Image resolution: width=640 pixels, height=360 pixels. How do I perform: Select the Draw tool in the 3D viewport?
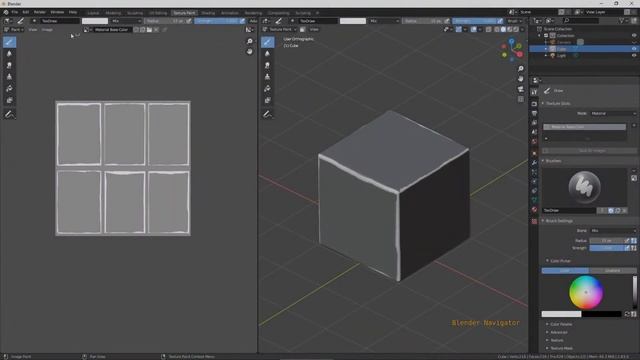267,42
